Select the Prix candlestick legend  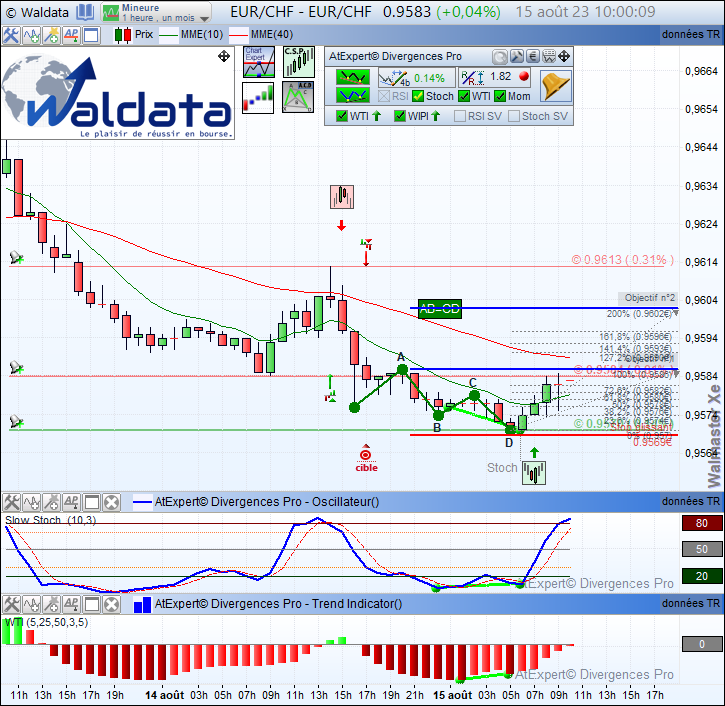click(134, 35)
